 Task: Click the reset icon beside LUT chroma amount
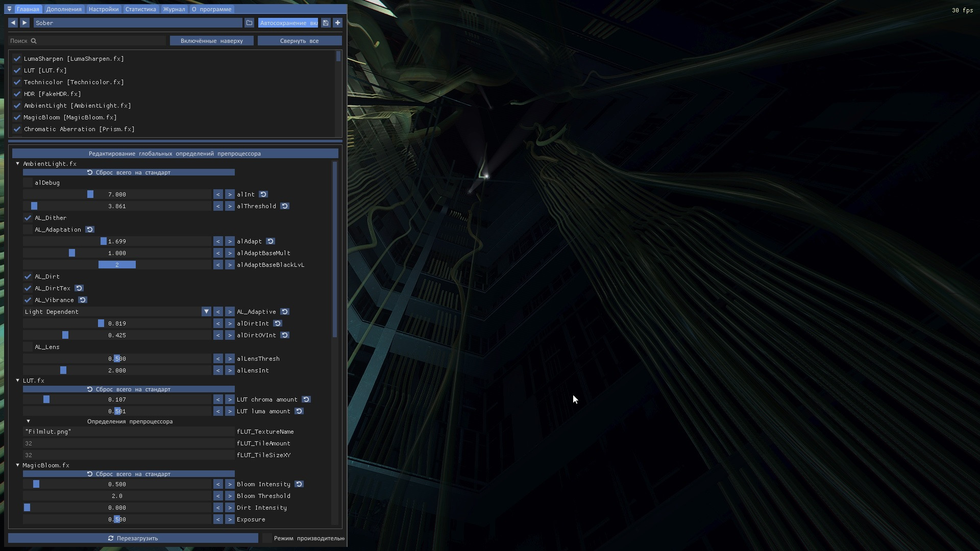click(x=306, y=399)
